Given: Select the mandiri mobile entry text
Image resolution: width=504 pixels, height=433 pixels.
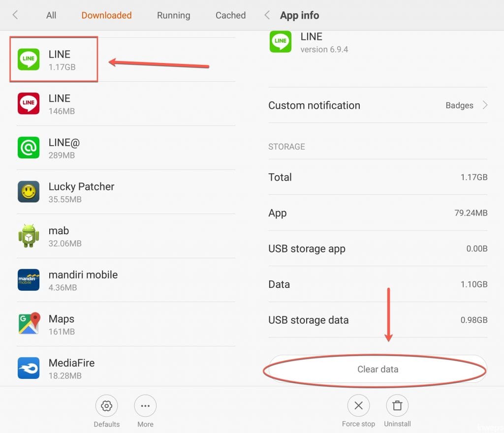Looking at the screenshot, I should [x=83, y=275].
